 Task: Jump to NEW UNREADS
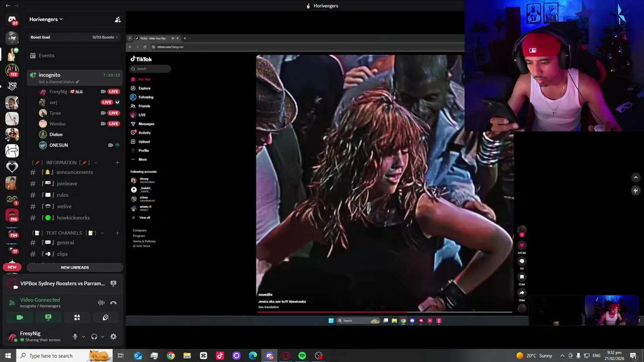click(74, 267)
